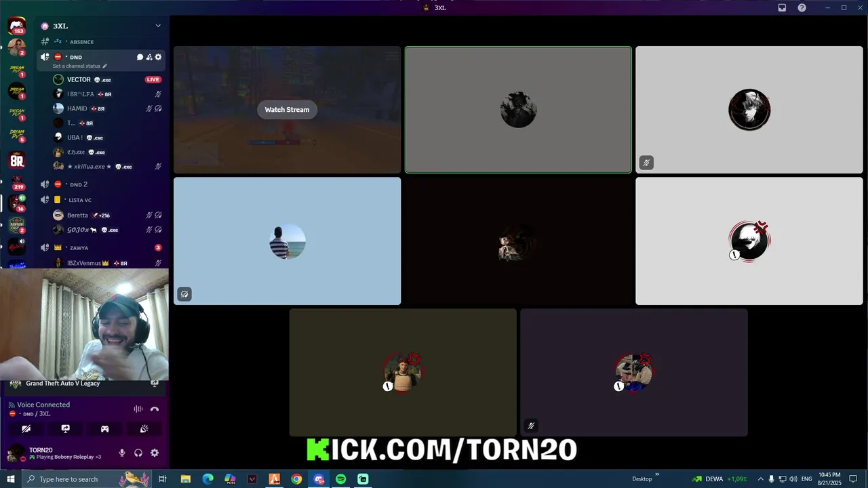Screen dimensions: 868x488
Task: Select user UBA ! in voice list
Action: [x=107, y=138]
